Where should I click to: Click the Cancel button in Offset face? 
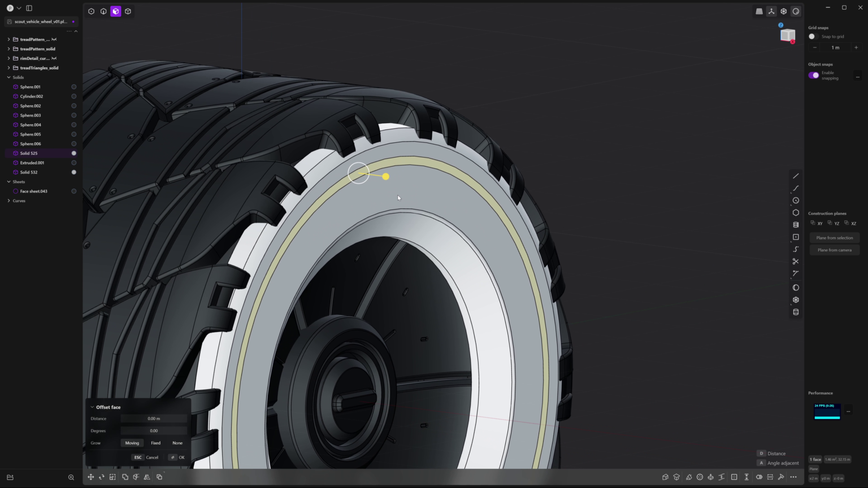pyautogui.click(x=146, y=457)
